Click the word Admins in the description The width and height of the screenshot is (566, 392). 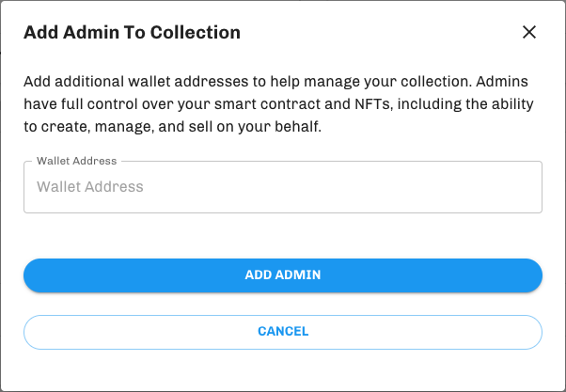coord(502,82)
